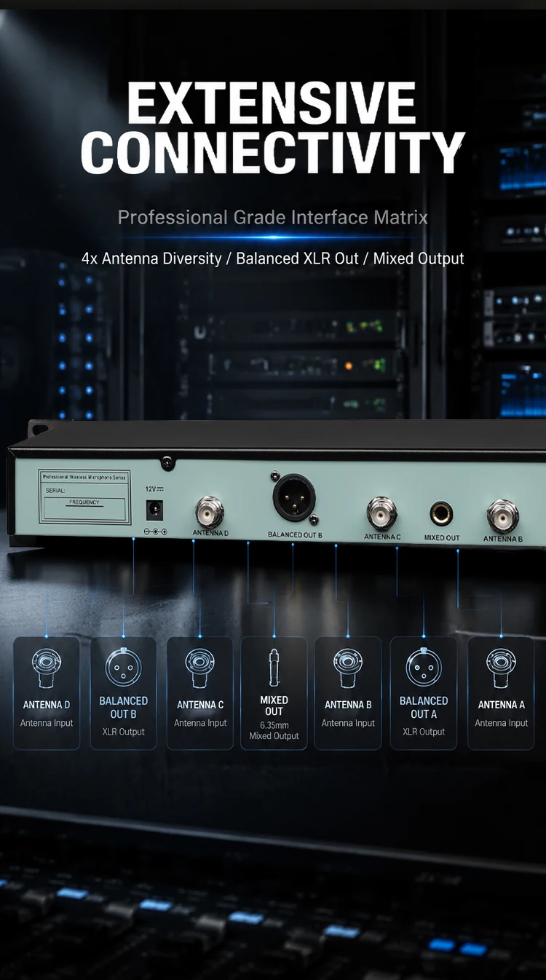Image resolution: width=546 pixels, height=980 pixels.
Task: Click 'Antenna Input' under the ANTENNA D card
Action: click(x=47, y=723)
